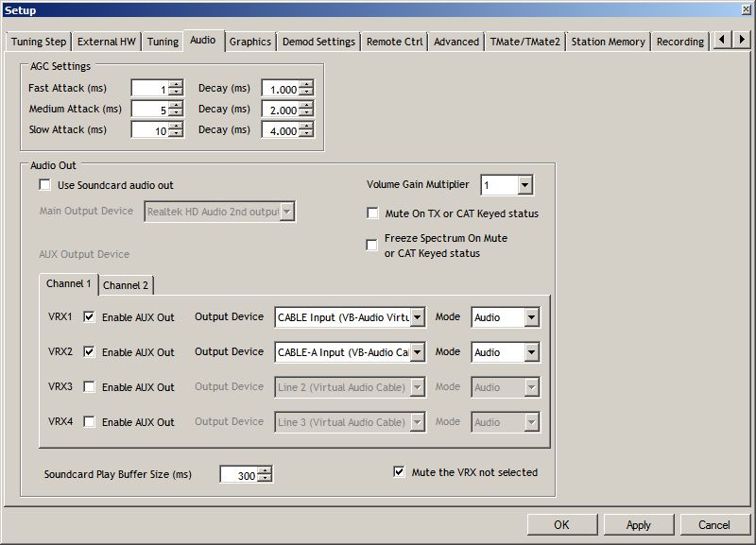Open the Volume Gain Multiplier dropdown
This screenshot has width=756, height=545.
pyautogui.click(x=524, y=185)
